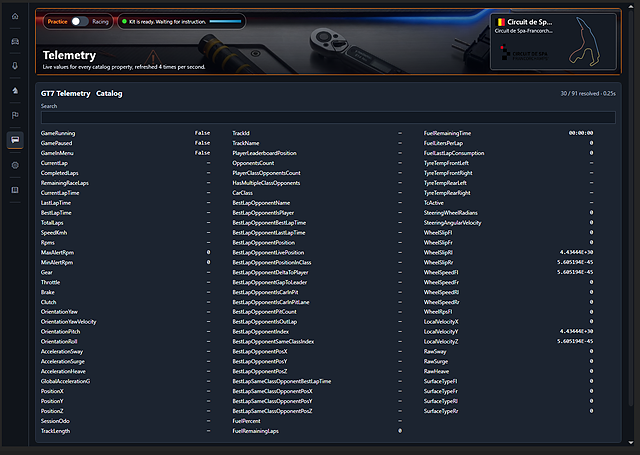Image resolution: width=640 pixels, height=455 pixels.
Task: Switch to the Catalog tab
Action: pos(109,93)
